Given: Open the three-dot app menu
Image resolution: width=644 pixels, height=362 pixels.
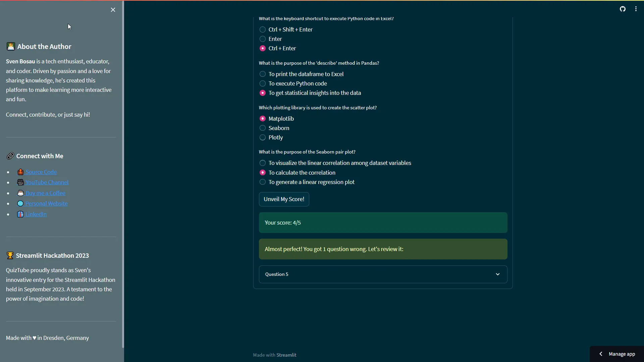Looking at the screenshot, I should (x=636, y=9).
